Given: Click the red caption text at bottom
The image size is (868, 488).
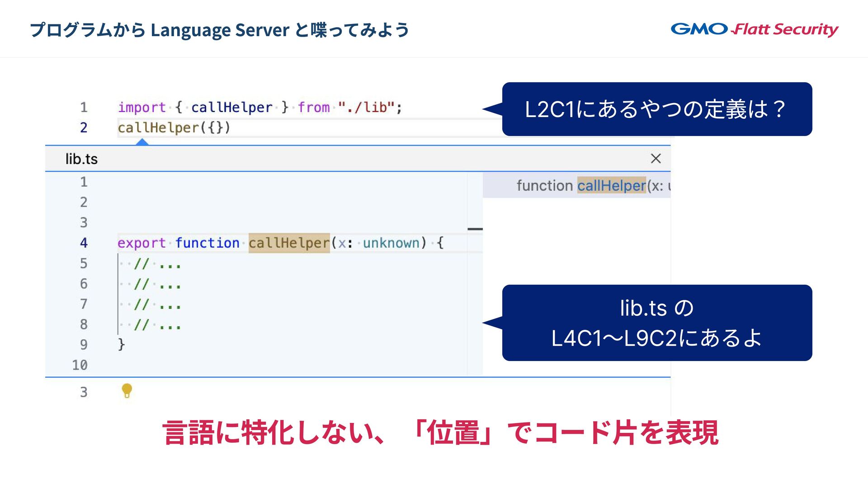Looking at the screenshot, I should pos(440,432).
